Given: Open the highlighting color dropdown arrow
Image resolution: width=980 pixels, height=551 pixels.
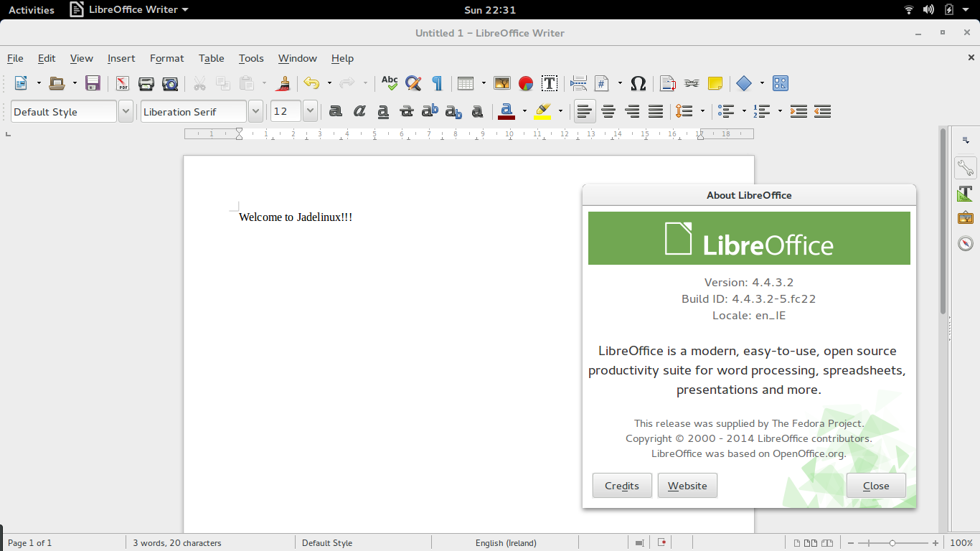Looking at the screenshot, I should pos(560,111).
